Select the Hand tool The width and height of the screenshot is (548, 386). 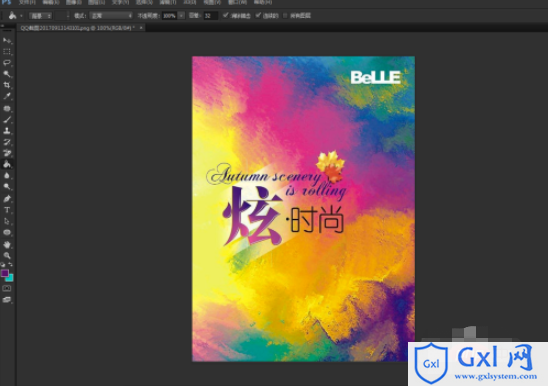pyautogui.click(x=7, y=244)
